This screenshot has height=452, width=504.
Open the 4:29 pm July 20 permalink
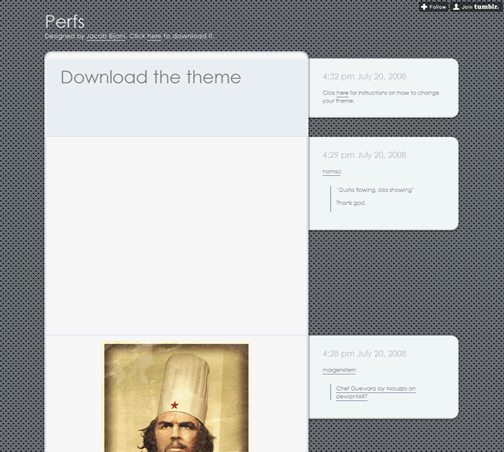click(364, 155)
